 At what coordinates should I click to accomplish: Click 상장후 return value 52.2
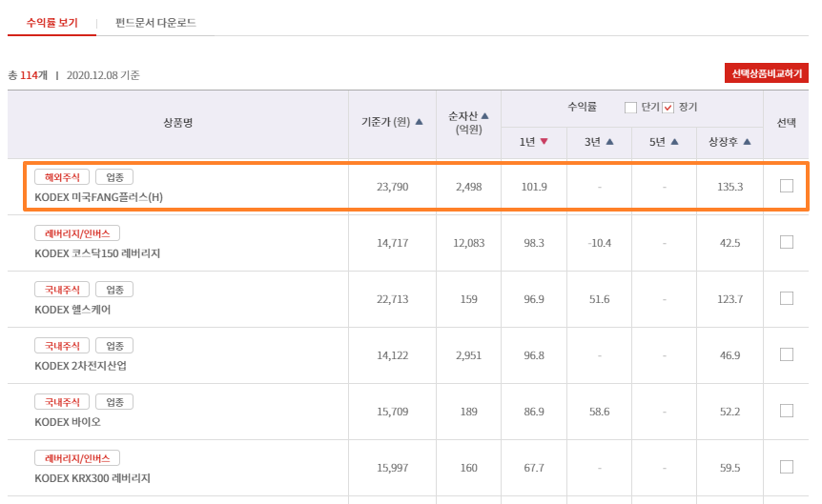pyautogui.click(x=730, y=412)
